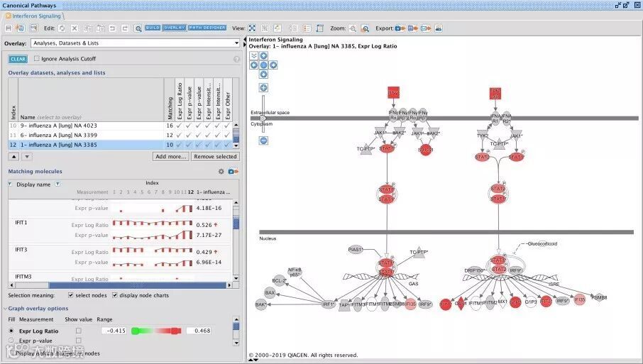Click the datasets list down scroll arrow
This screenshot has width=643, height=364.
(236, 145)
